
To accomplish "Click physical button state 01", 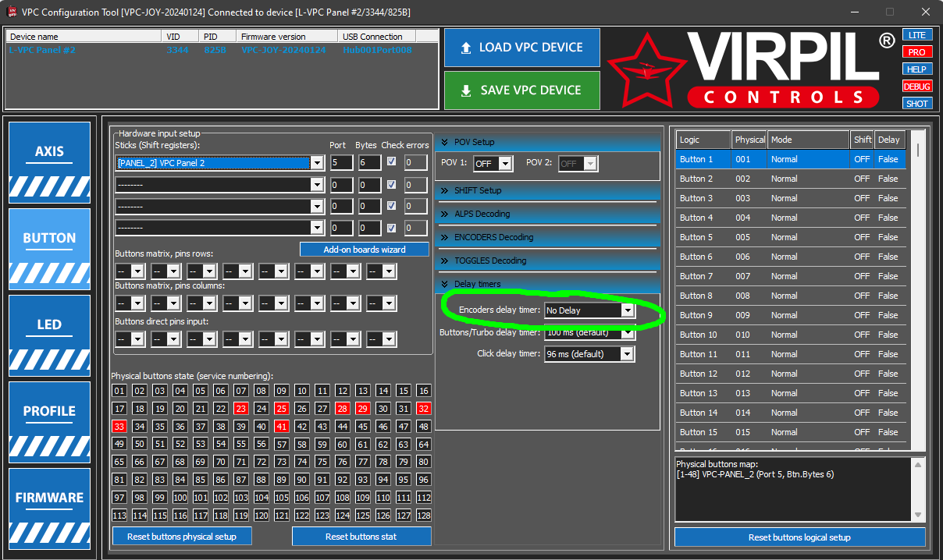I will tap(119, 391).
